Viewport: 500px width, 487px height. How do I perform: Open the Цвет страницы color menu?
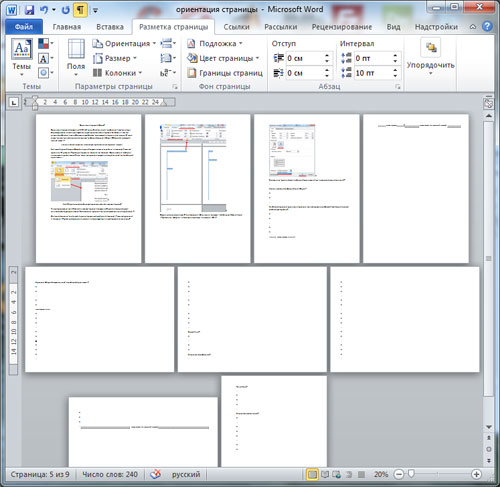[x=223, y=58]
